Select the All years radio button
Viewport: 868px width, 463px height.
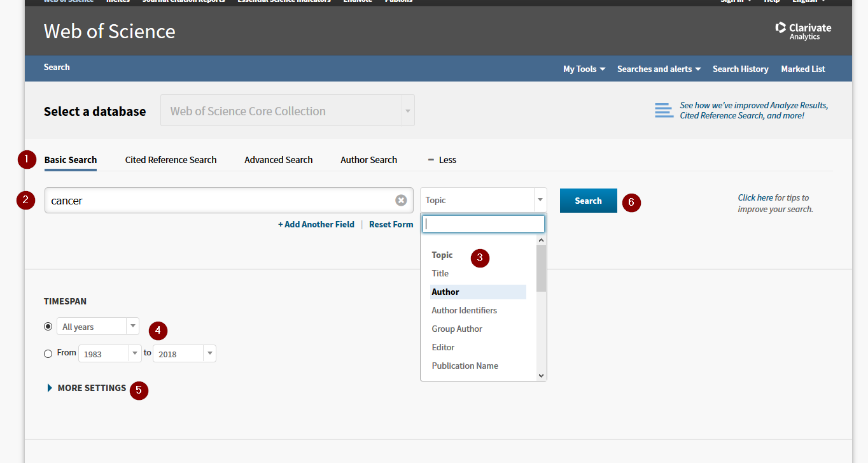click(x=48, y=326)
